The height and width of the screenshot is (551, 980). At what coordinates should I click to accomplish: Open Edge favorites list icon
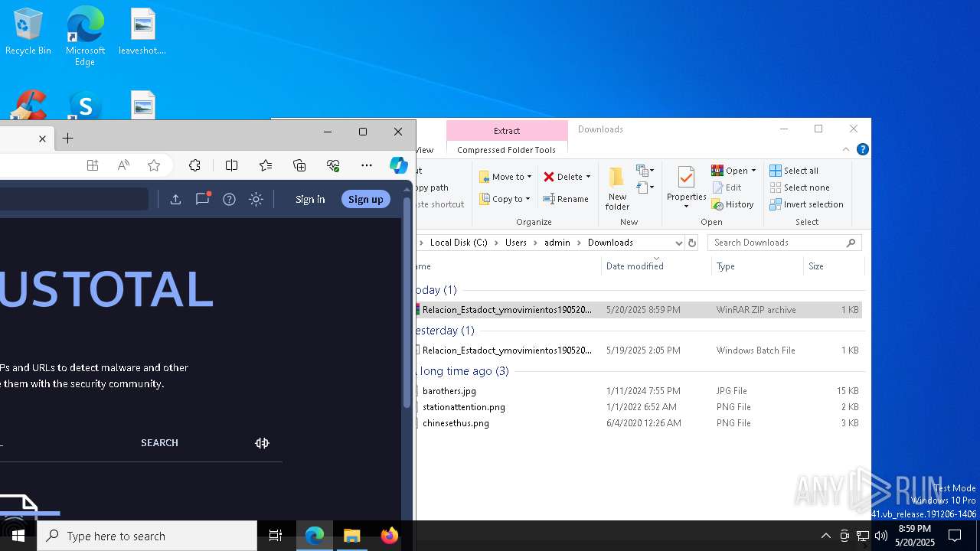(x=265, y=165)
